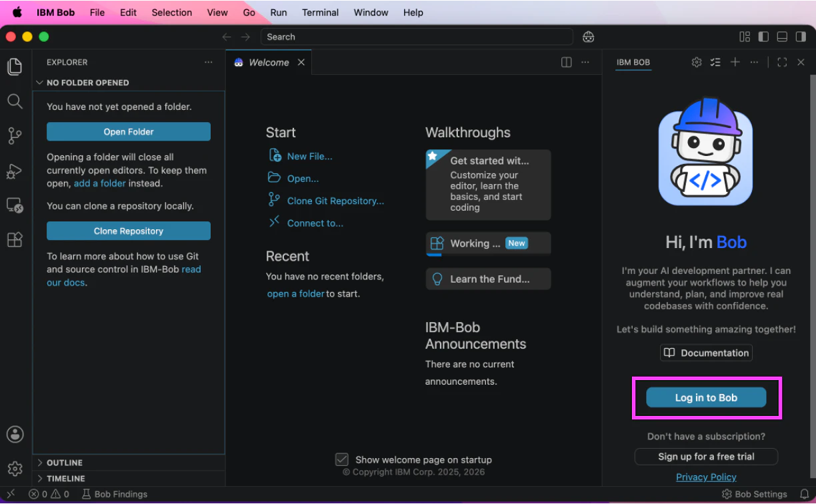This screenshot has width=816, height=504.
Task: Open Source Control view in activity bar
Action: (15, 136)
